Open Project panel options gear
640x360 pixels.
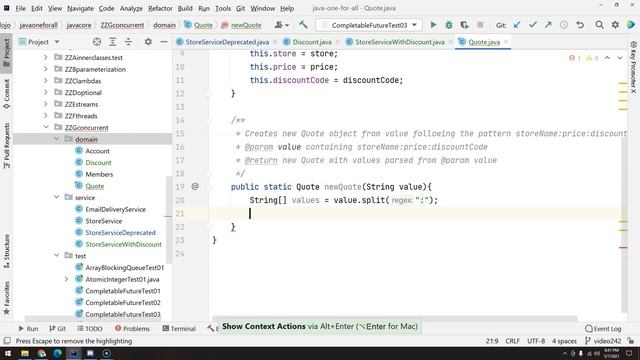click(x=148, y=42)
